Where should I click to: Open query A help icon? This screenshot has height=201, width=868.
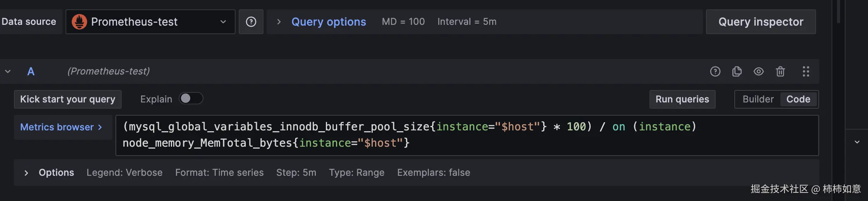point(715,71)
